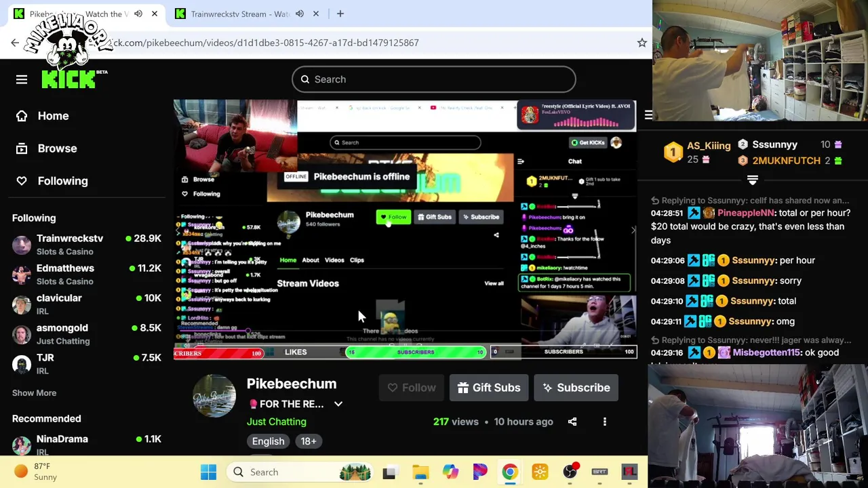Open chat panel hamburger menu icon

pos(648,115)
